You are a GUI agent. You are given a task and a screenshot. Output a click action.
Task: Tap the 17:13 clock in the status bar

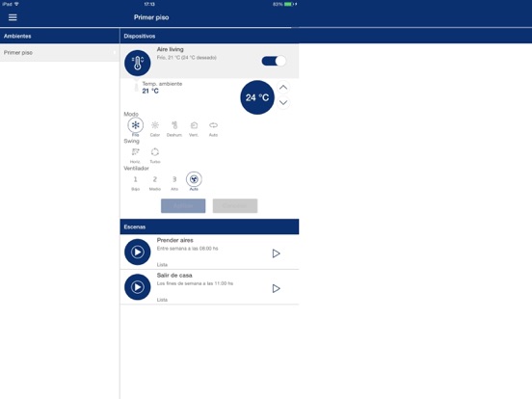click(x=149, y=4)
